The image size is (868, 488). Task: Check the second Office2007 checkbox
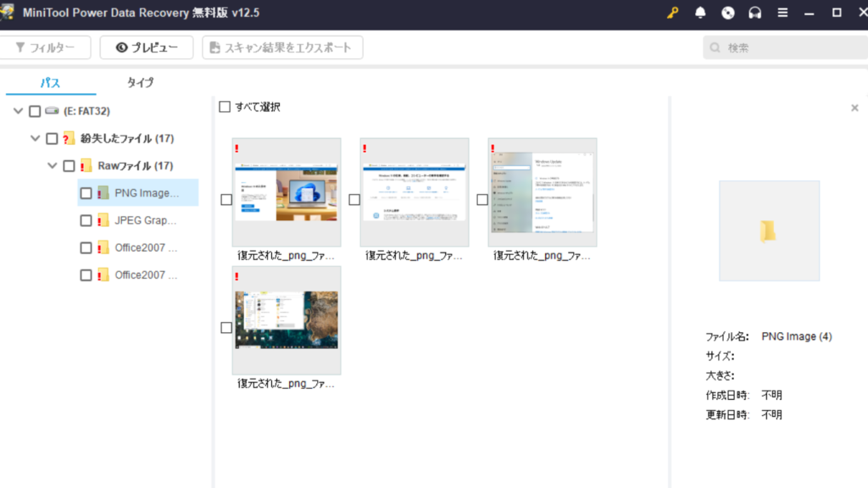86,275
